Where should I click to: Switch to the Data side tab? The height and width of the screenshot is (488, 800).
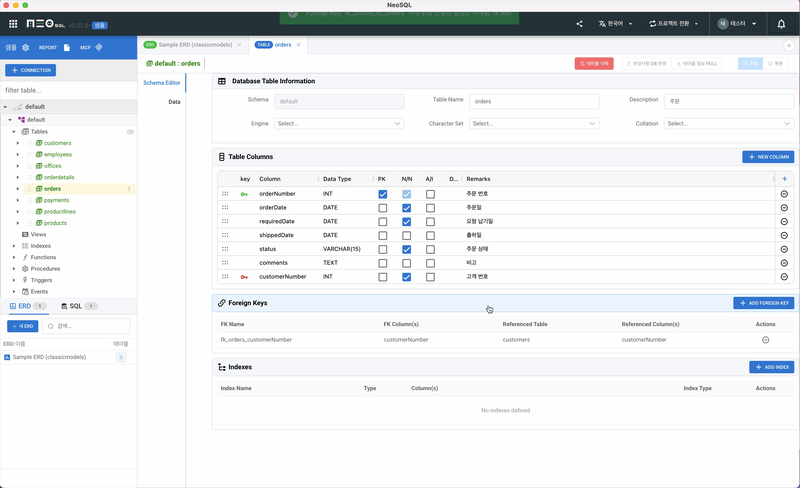click(x=174, y=102)
